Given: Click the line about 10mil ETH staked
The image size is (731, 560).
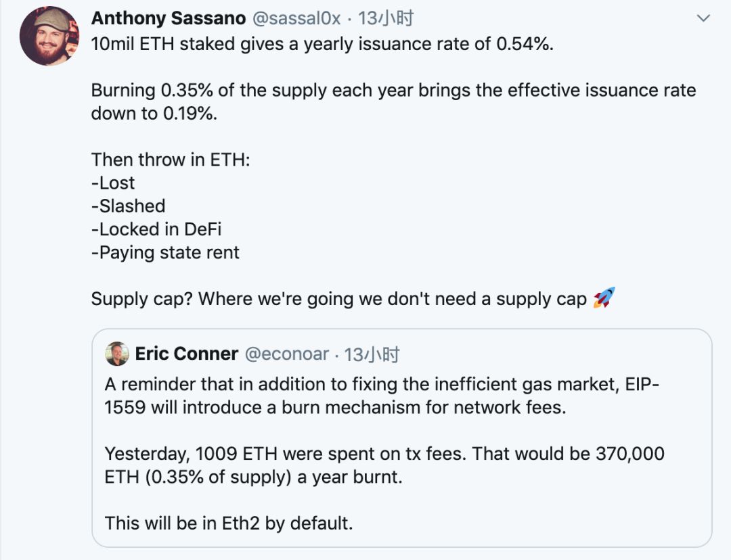Looking at the screenshot, I should pos(322,45).
